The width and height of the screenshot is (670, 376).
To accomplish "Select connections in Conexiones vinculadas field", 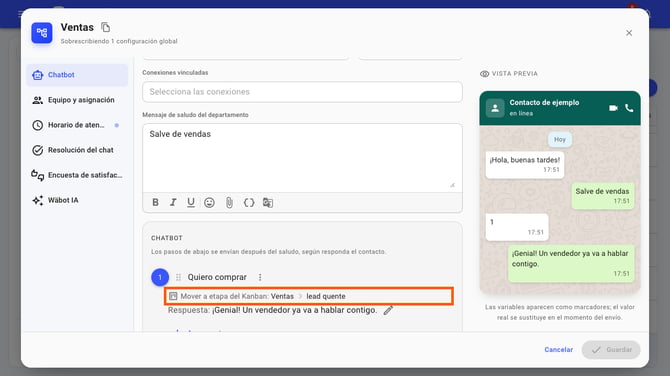I will [302, 92].
